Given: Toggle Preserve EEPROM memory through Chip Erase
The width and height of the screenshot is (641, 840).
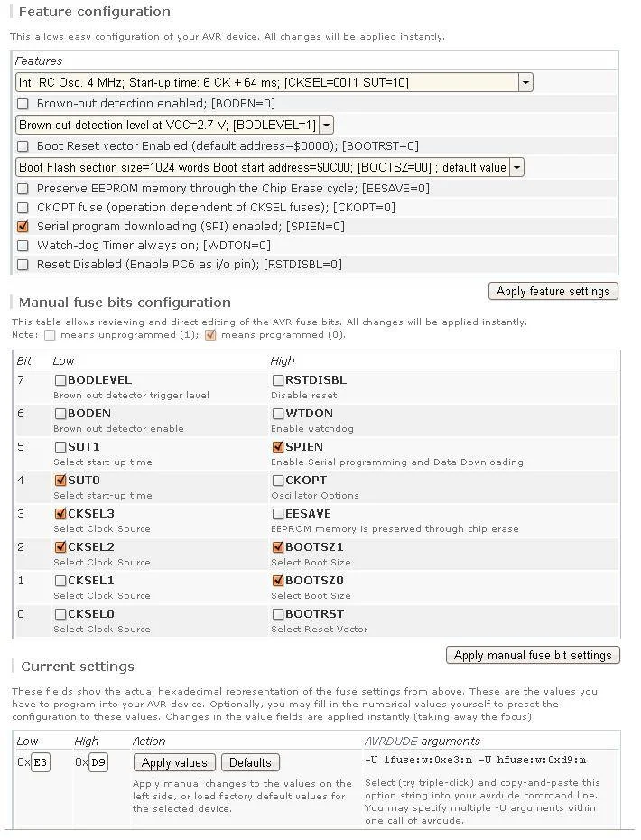Looking at the screenshot, I should click(23, 189).
